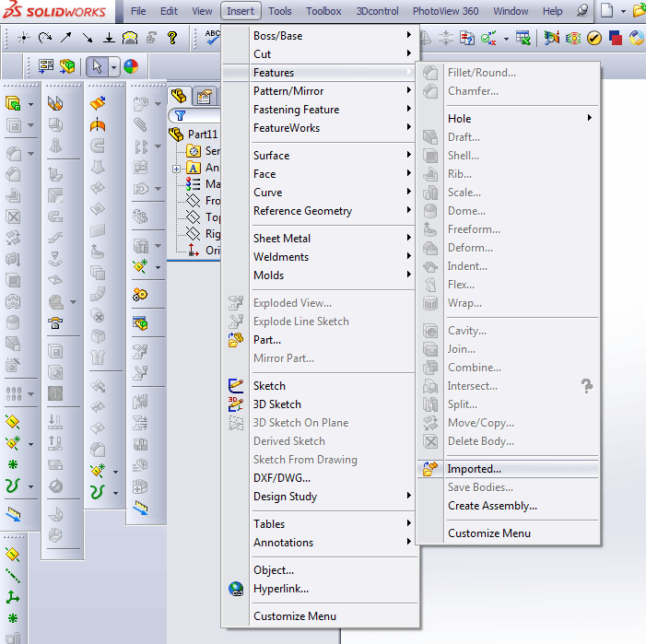Click the question mark help icon in the toolbar

point(172,38)
